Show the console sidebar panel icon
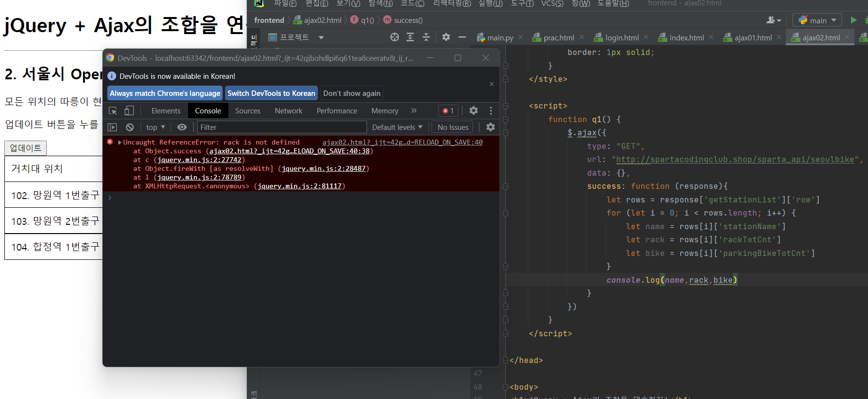The width and height of the screenshot is (868, 399). coord(112,127)
